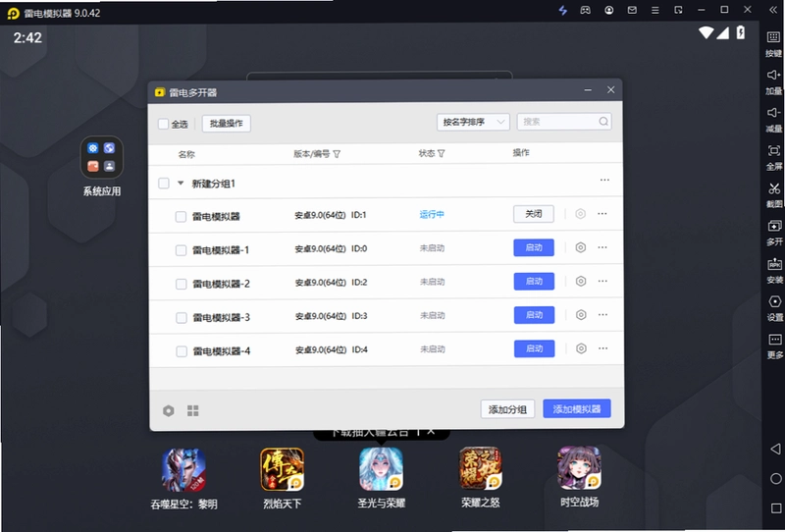
Task: Click the settings gear for running 雷电模拟器 row
Action: [x=580, y=214]
